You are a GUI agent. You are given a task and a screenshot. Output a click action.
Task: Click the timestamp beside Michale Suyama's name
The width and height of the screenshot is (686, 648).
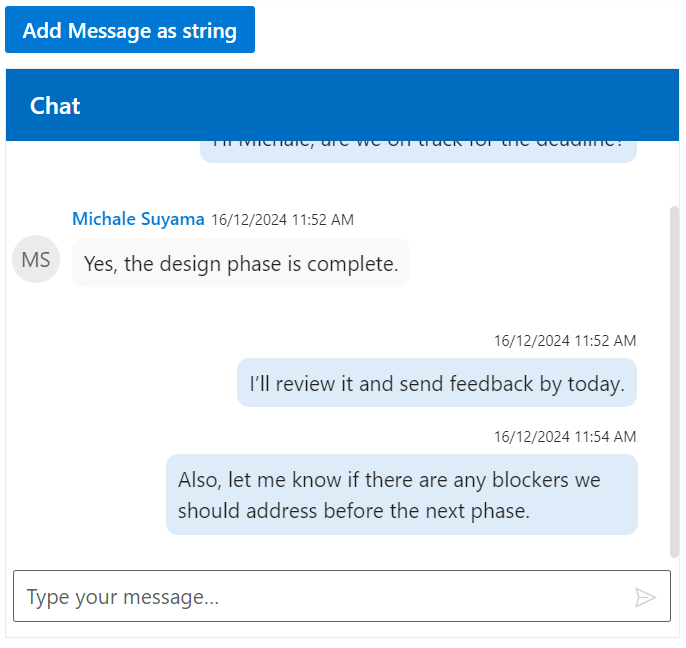282,220
